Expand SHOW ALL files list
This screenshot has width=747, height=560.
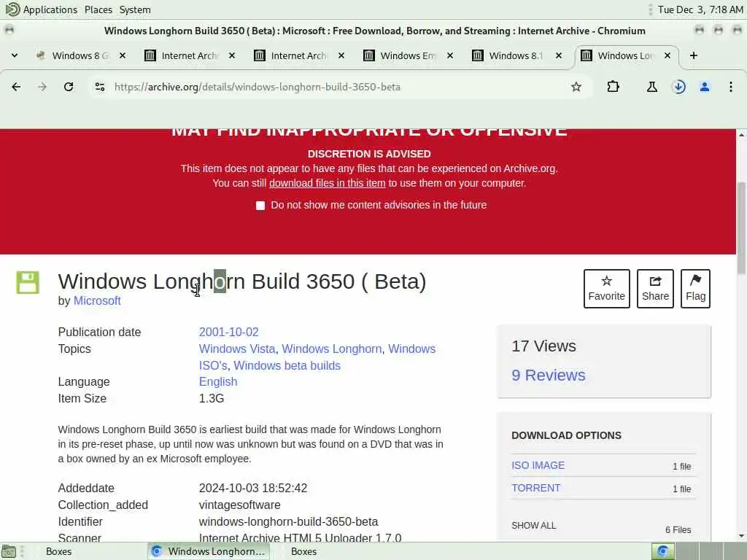click(533, 525)
